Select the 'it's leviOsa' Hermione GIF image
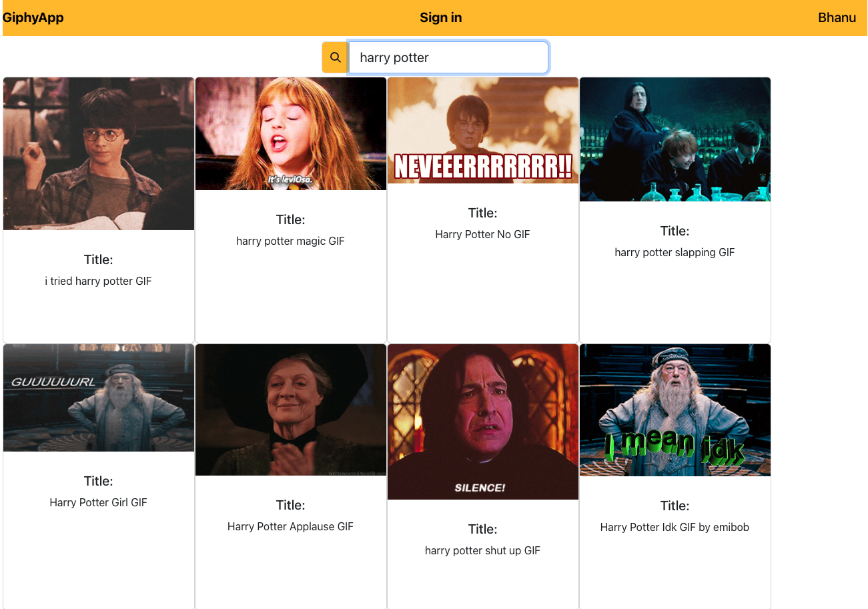The width and height of the screenshot is (868, 609). point(291,133)
